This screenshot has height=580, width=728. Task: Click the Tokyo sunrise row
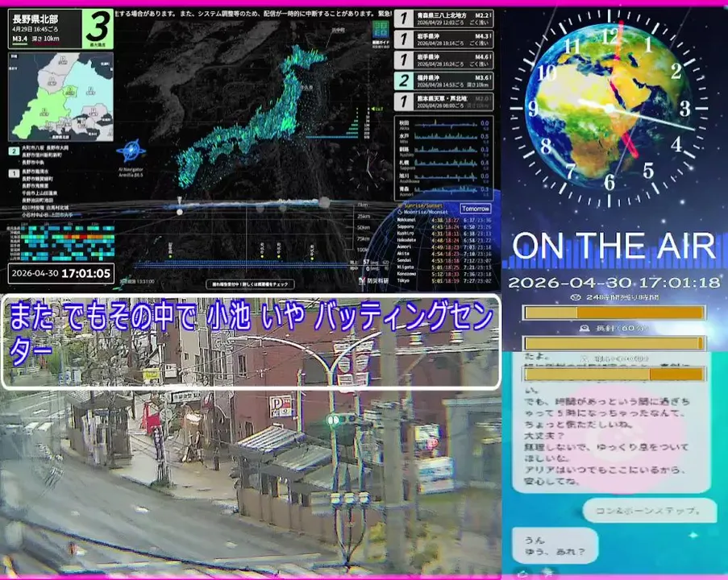click(x=444, y=280)
